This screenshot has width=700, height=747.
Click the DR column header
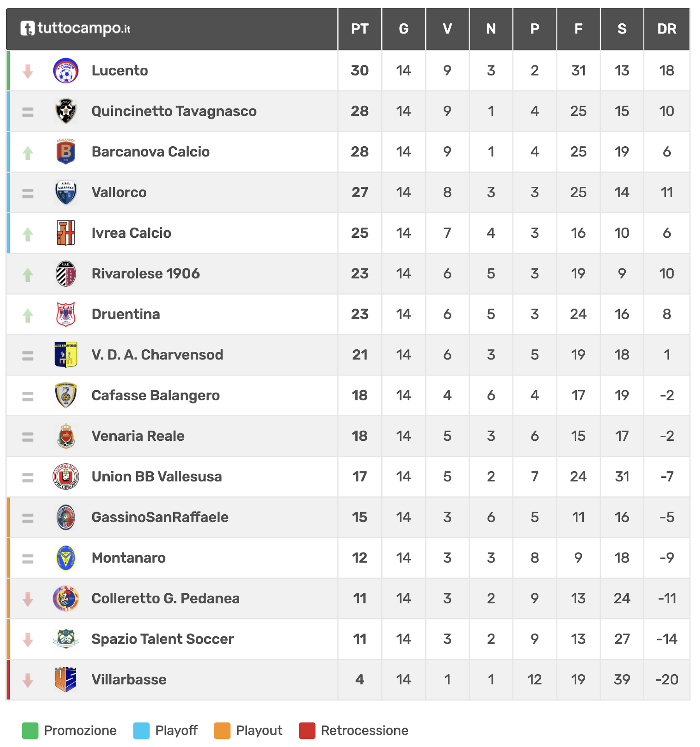coord(667,29)
